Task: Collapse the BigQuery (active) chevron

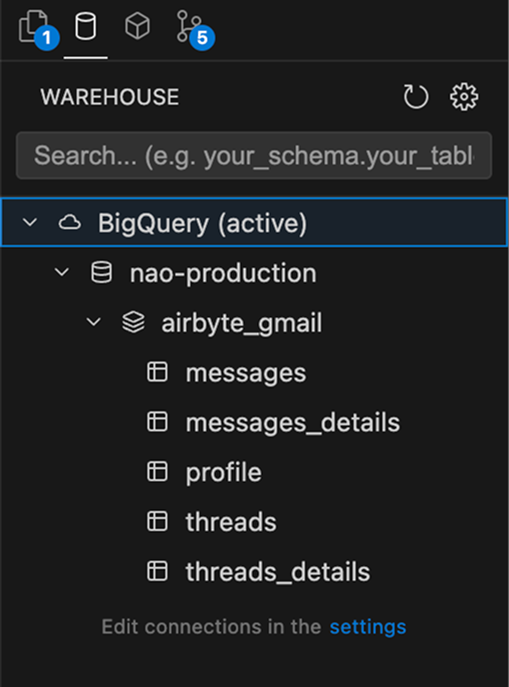Action: pos(30,223)
